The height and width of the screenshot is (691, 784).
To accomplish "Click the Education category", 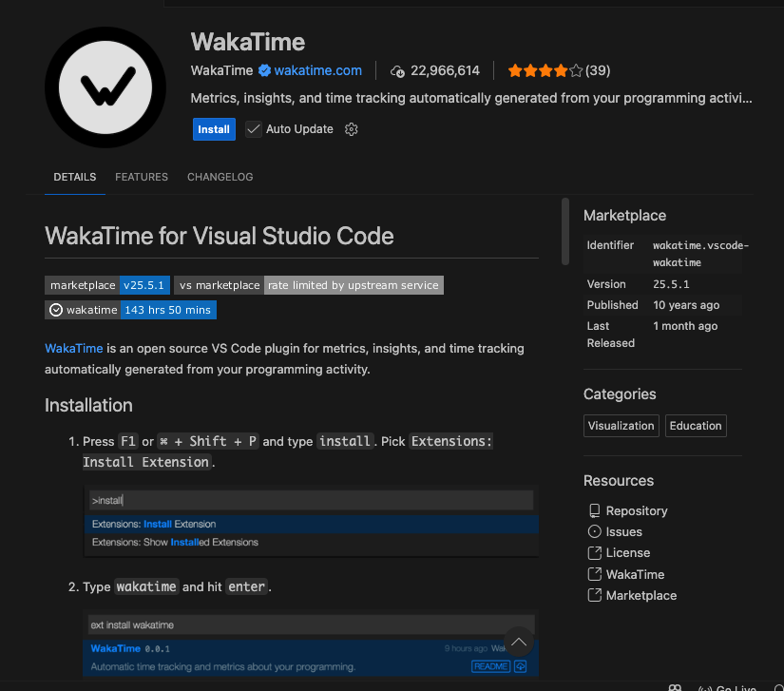I will click(696, 425).
